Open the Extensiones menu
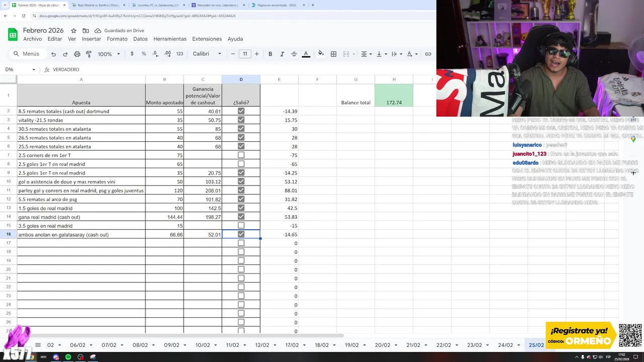 pyautogui.click(x=207, y=39)
